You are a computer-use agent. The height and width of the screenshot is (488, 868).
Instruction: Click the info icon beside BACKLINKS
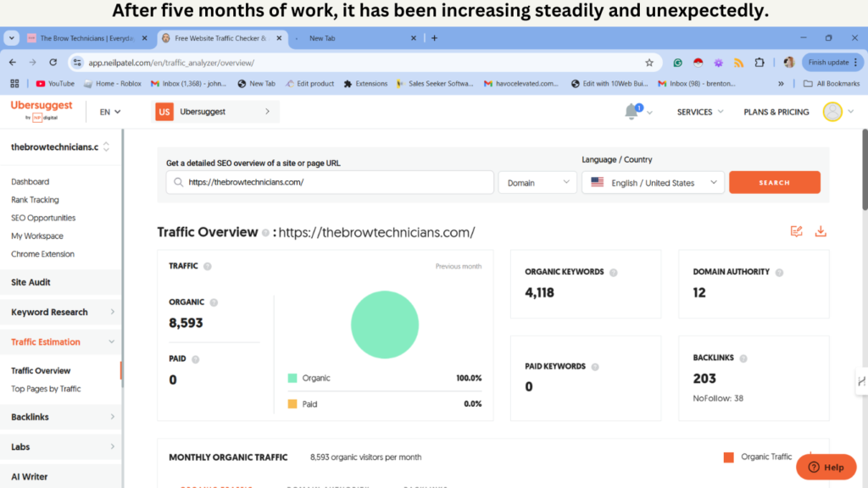(x=743, y=358)
